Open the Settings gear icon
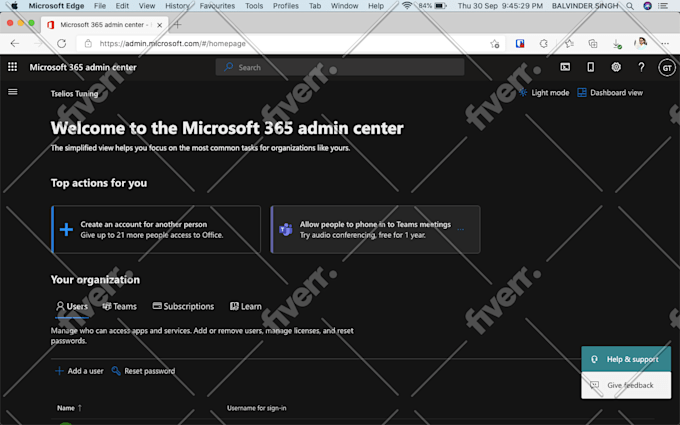The height and width of the screenshot is (425, 680). tap(616, 67)
